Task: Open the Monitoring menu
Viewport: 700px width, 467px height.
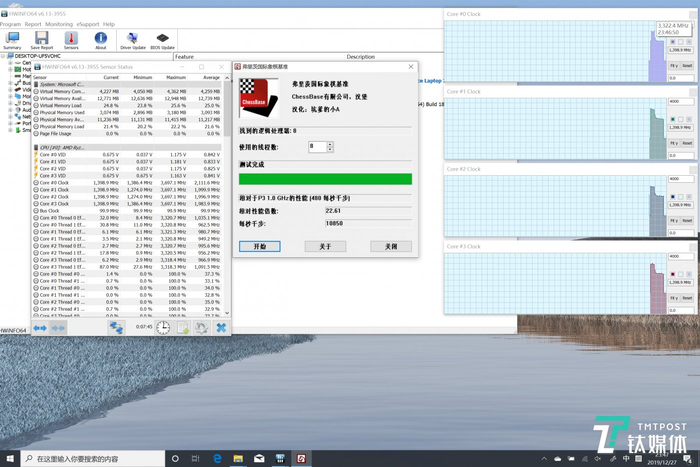Action: coord(59,22)
